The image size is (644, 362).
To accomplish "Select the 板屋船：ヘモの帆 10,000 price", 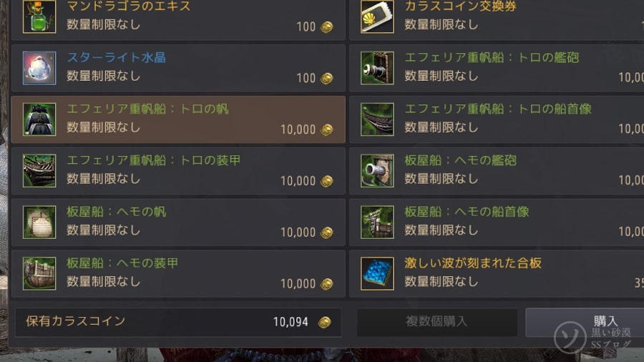I will click(298, 233).
